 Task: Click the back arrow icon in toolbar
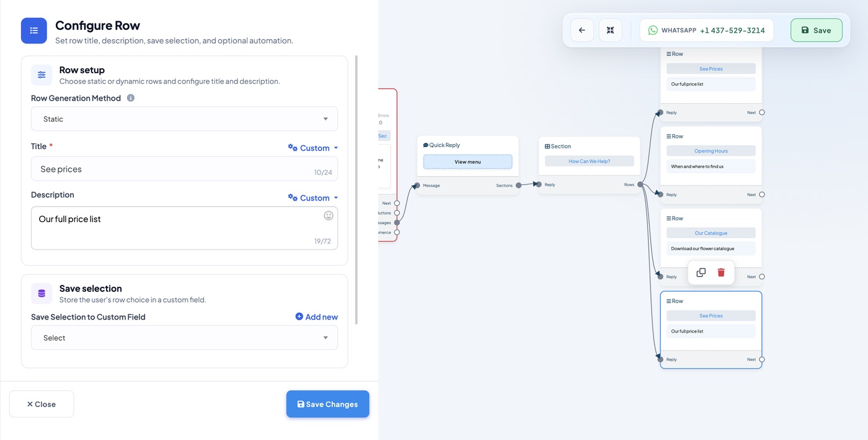click(x=582, y=30)
